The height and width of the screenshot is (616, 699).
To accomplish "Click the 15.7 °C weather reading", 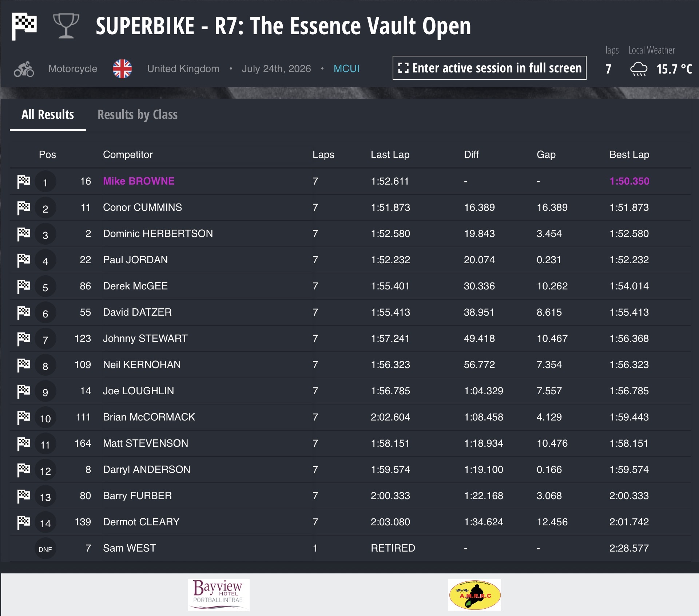I will click(x=674, y=69).
